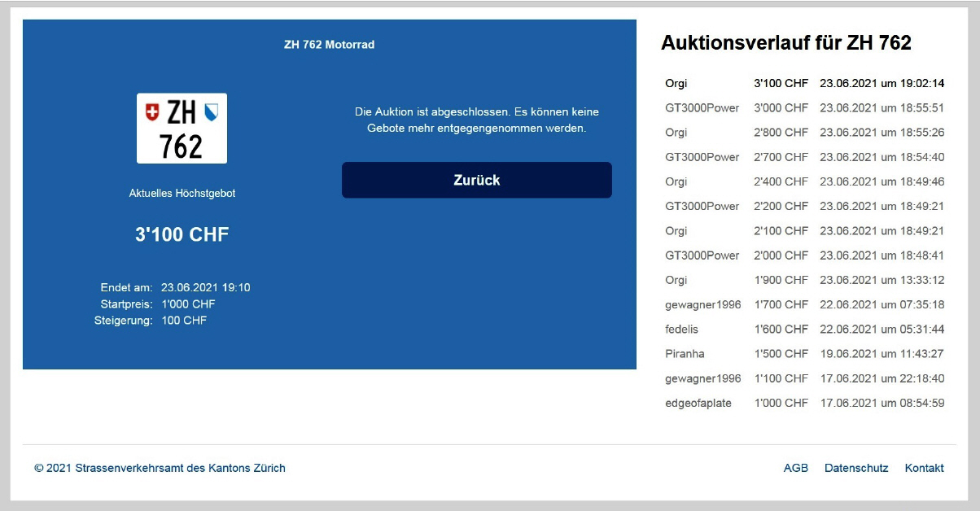Viewport: 980px width, 511px height.
Task: Open the Datenschutz footer link
Action: coord(855,468)
